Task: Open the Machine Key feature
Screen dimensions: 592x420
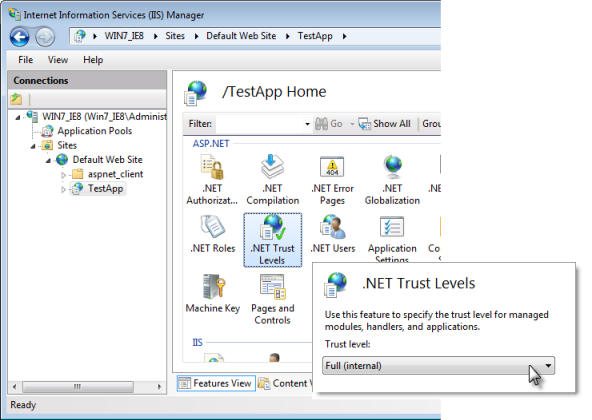Action: pos(213,294)
